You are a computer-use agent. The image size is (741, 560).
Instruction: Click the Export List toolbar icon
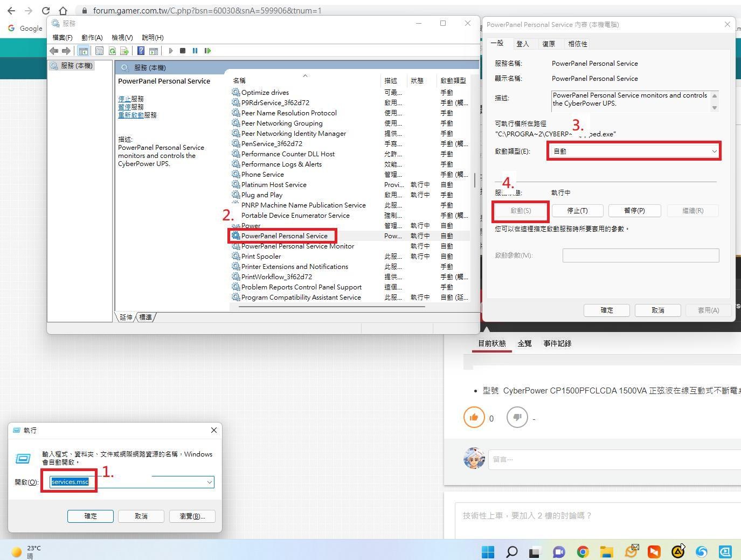[124, 51]
